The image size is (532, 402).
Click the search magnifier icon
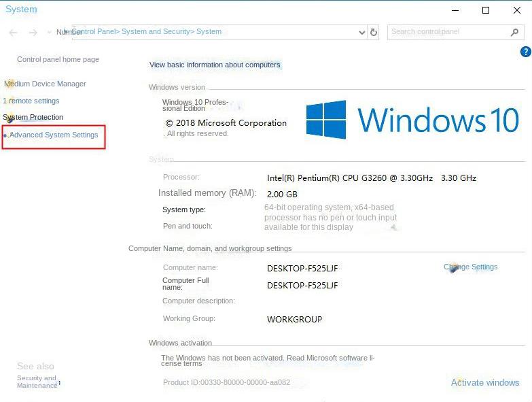tap(515, 32)
